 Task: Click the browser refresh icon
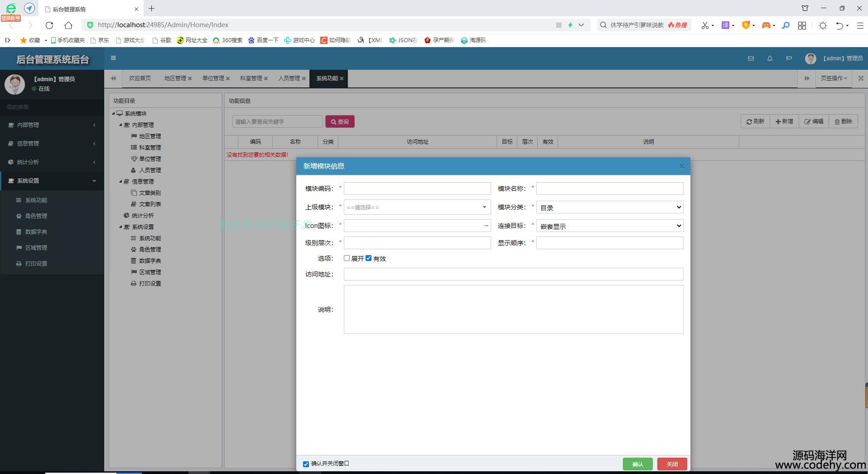(x=49, y=25)
